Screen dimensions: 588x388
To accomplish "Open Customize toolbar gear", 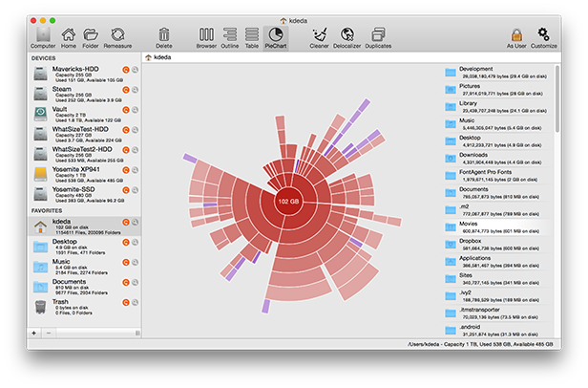I will [x=544, y=37].
